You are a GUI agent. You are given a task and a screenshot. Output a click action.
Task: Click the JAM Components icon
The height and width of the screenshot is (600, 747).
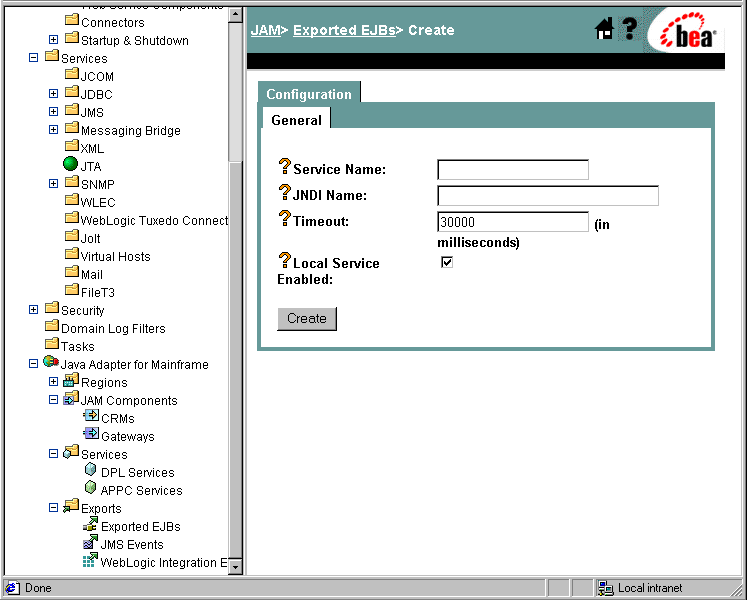71,398
